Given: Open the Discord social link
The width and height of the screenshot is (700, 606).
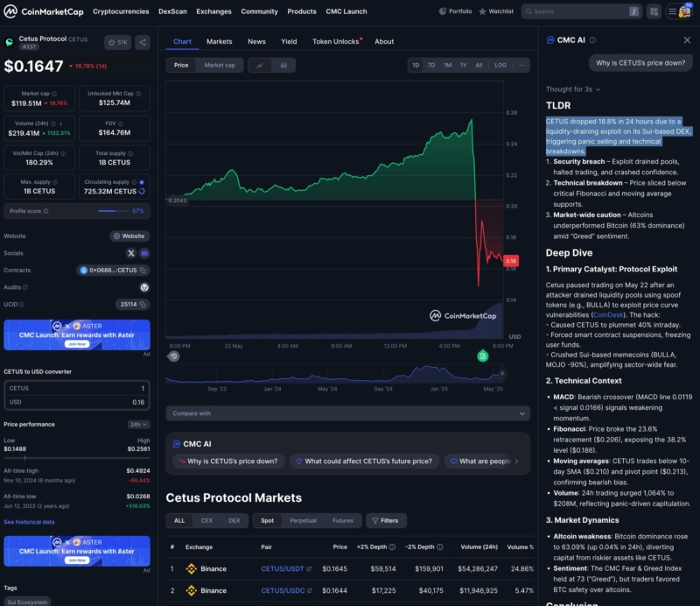Looking at the screenshot, I should coord(144,253).
